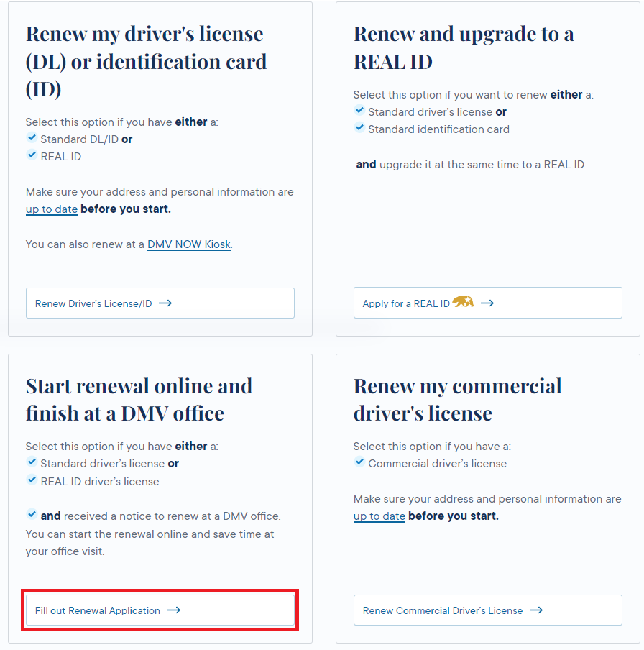Click text 'and upgrade it at the same time to a REAL ID'
The width and height of the screenshot is (644, 650).
click(470, 165)
